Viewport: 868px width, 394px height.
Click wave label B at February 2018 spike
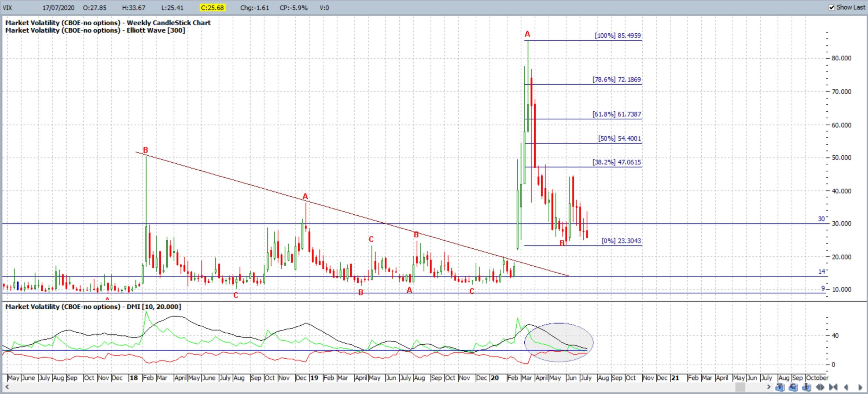click(145, 150)
